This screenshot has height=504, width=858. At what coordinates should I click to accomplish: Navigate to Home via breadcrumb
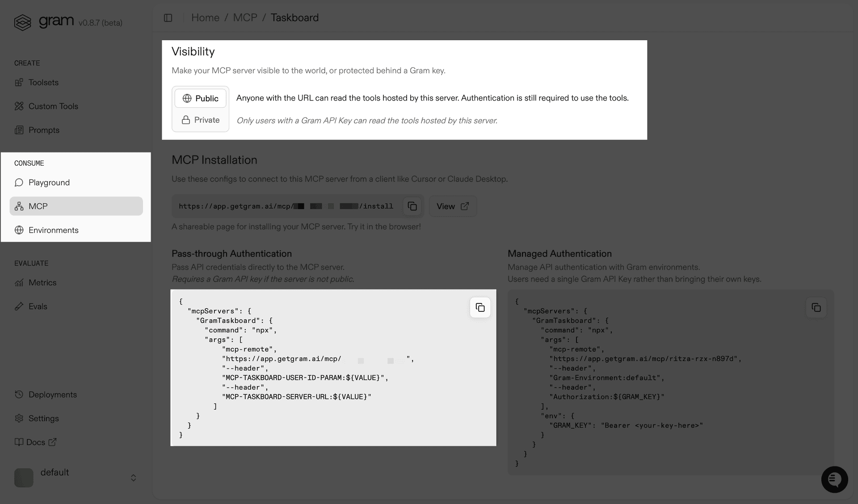(205, 17)
